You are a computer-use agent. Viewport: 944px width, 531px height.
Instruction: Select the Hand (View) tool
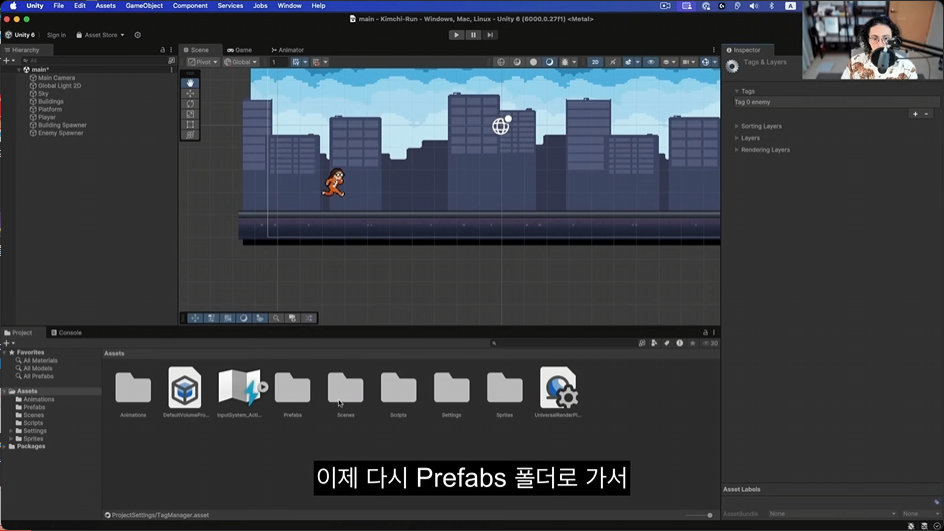click(190, 83)
